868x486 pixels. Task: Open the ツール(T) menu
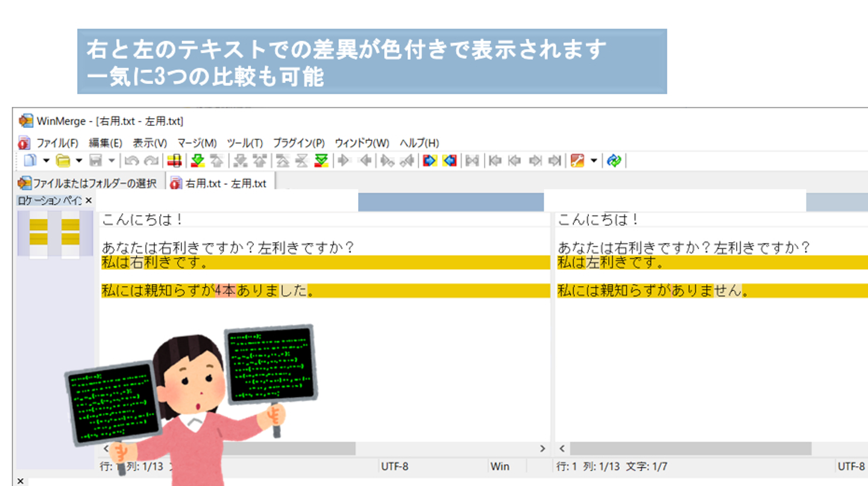click(x=245, y=143)
